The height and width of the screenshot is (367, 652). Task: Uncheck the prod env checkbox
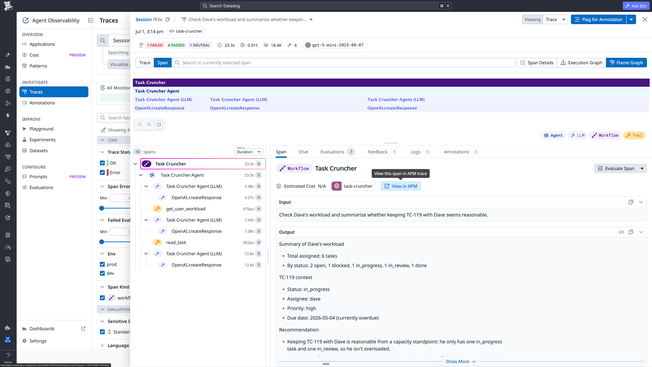click(x=102, y=264)
